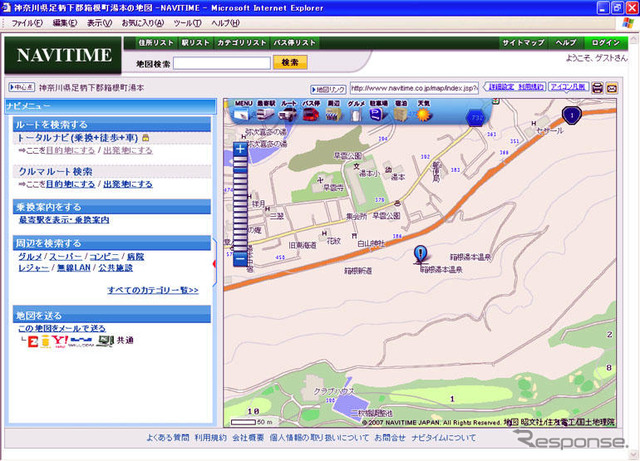The height and width of the screenshot is (461, 640).
Task: Click the bus stop (バス停) red bus icon
Action: pyautogui.click(x=311, y=114)
